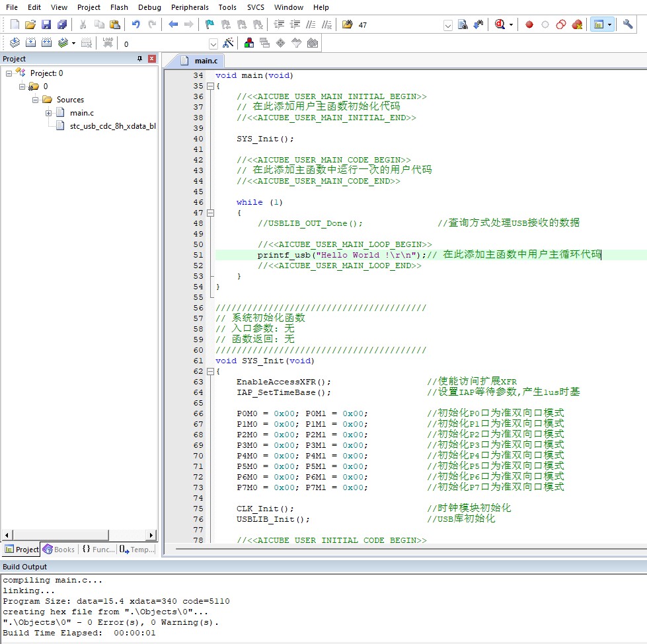This screenshot has width=647, height=644.
Task: Collapse the while loop code fold
Action: point(210,213)
